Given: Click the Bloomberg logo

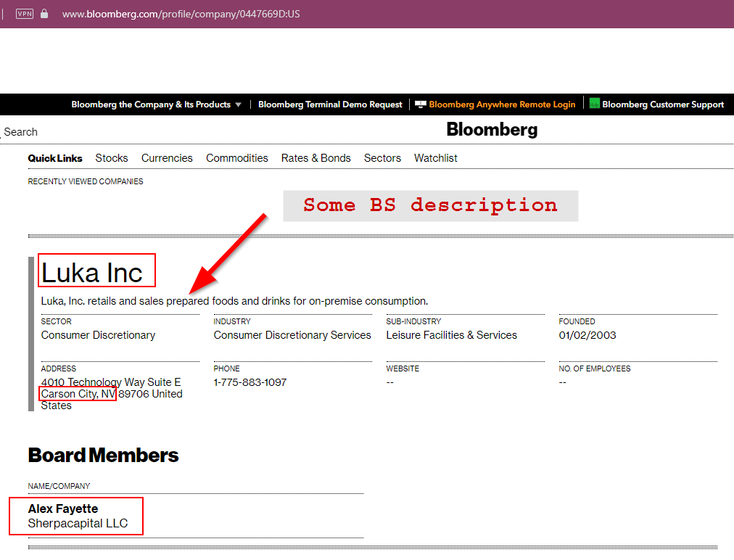Looking at the screenshot, I should click(492, 130).
